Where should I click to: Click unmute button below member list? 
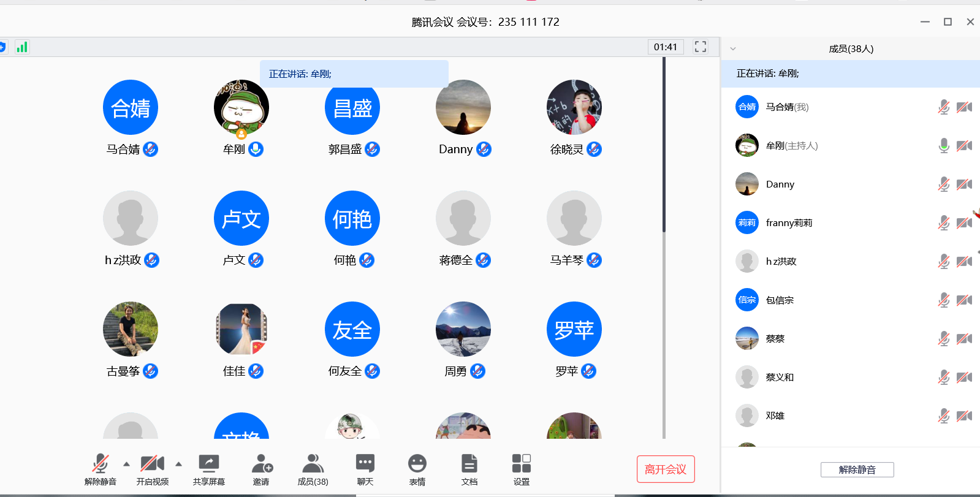coord(857,469)
